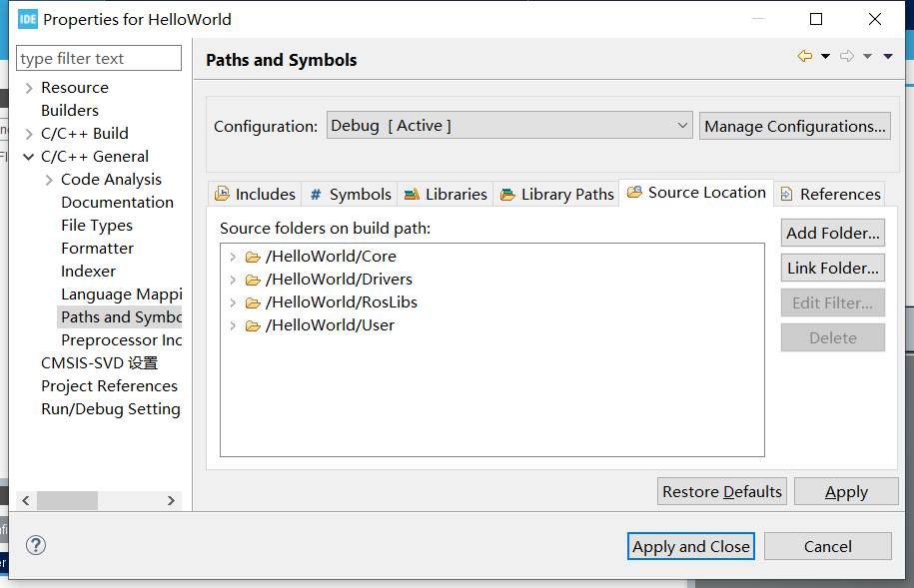Click the /HelloWorld/RosLibs folder icon
The height and width of the screenshot is (588, 914).
(253, 302)
